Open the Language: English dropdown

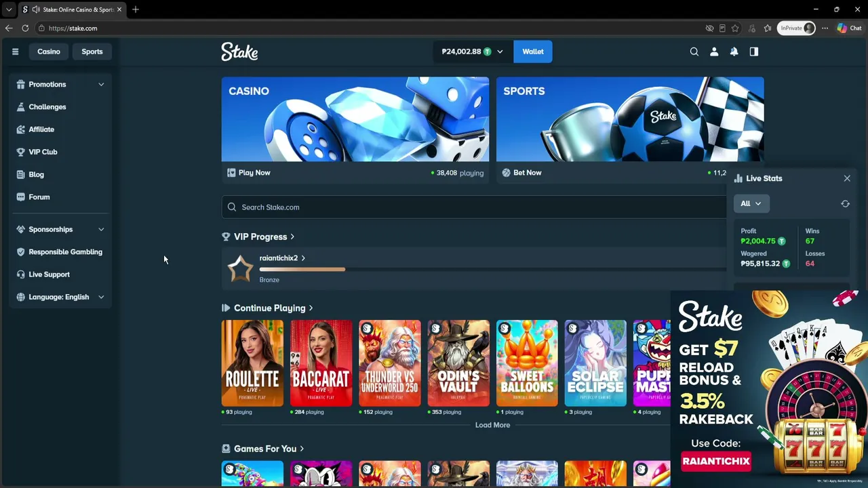click(61, 297)
